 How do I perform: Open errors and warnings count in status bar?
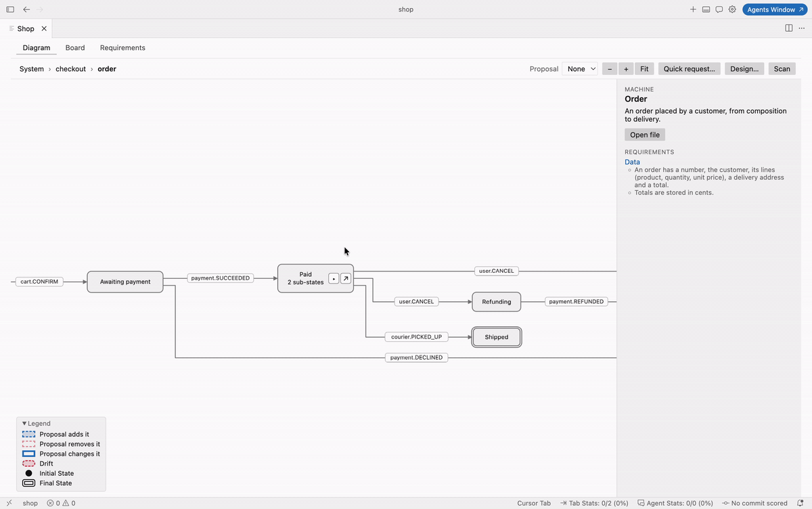click(x=61, y=503)
